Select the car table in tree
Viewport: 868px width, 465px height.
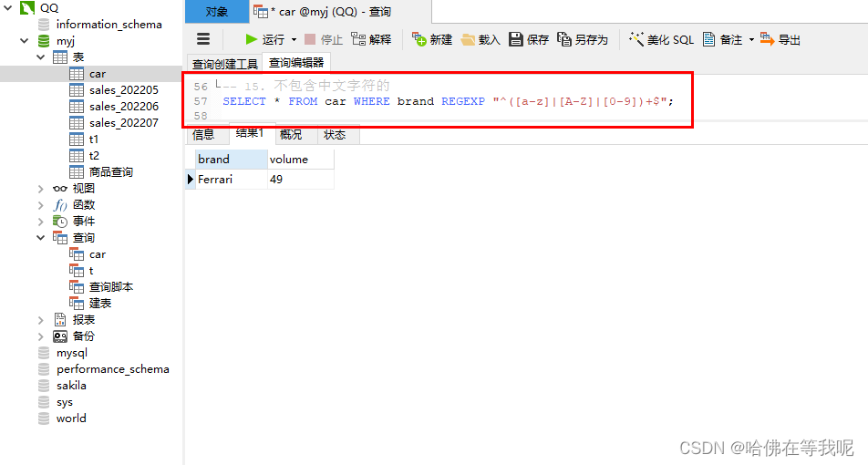pos(97,74)
